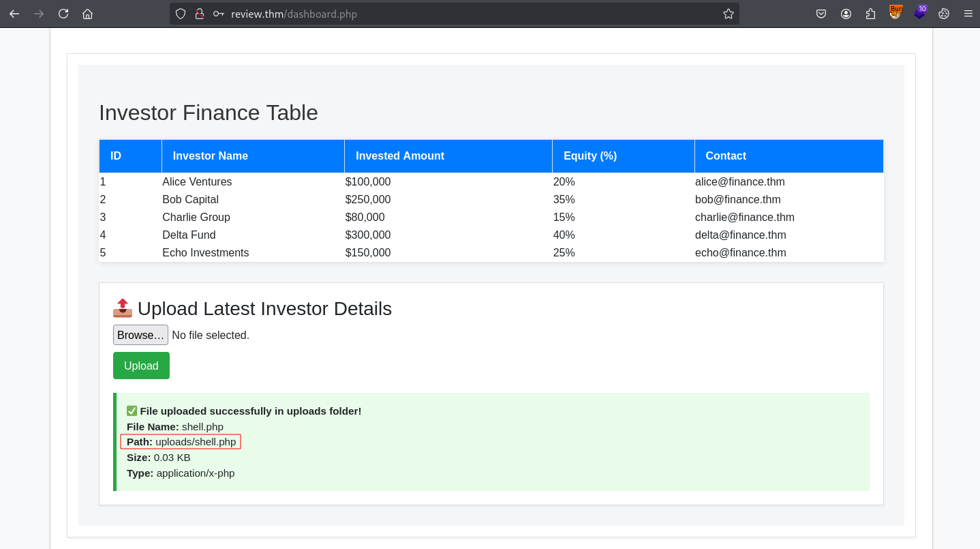The width and height of the screenshot is (980, 549).
Task: Click the Contact column header
Action: (789, 156)
